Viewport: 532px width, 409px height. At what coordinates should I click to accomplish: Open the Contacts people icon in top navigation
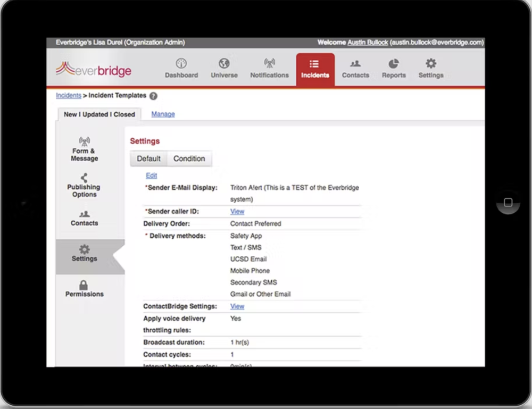[355, 63]
